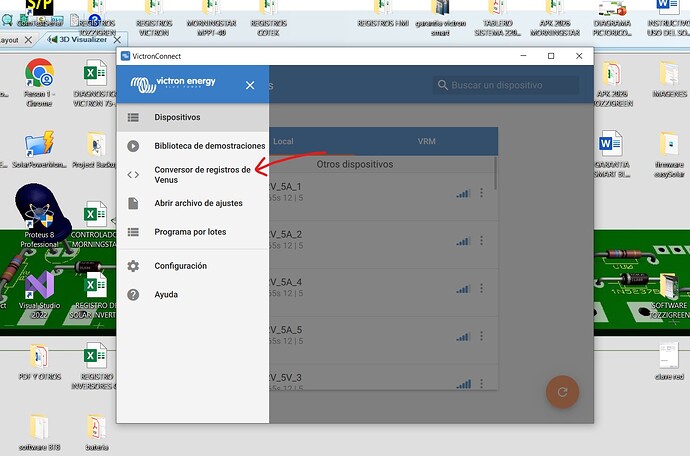Open the garantia victron smart item
Image resolution: width=690 pixels, height=456 pixels.
440,18
